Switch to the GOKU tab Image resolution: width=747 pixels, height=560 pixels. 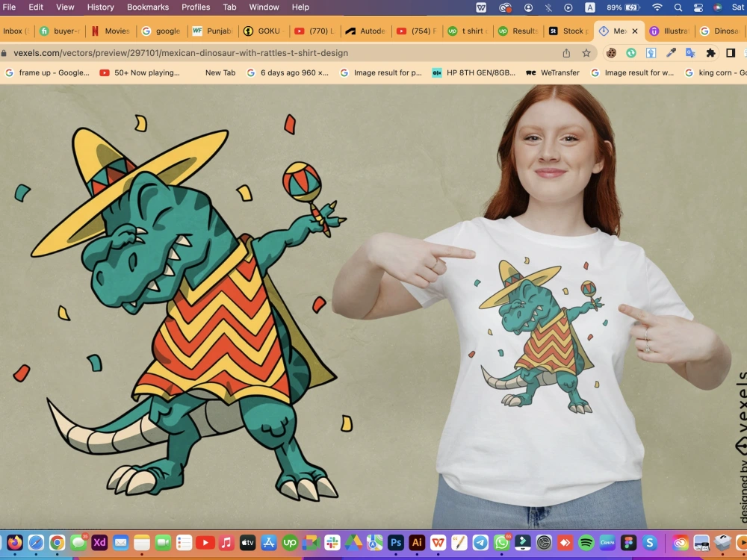pyautogui.click(x=264, y=31)
